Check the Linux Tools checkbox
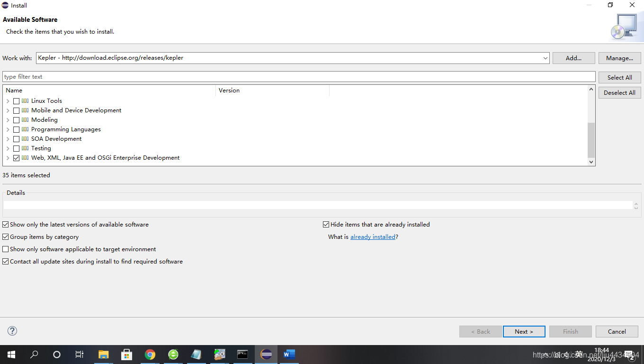This screenshot has height=364, width=644. click(x=17, y=101)
